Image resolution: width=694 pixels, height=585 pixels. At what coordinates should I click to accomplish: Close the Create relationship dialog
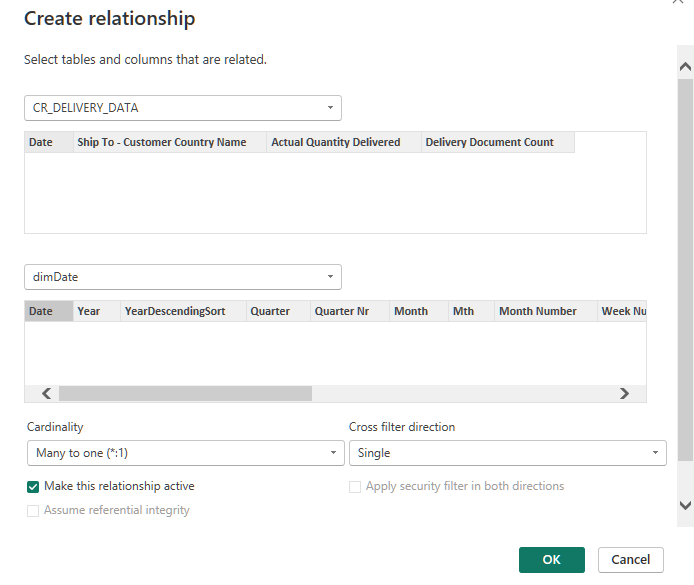(678, 1)
